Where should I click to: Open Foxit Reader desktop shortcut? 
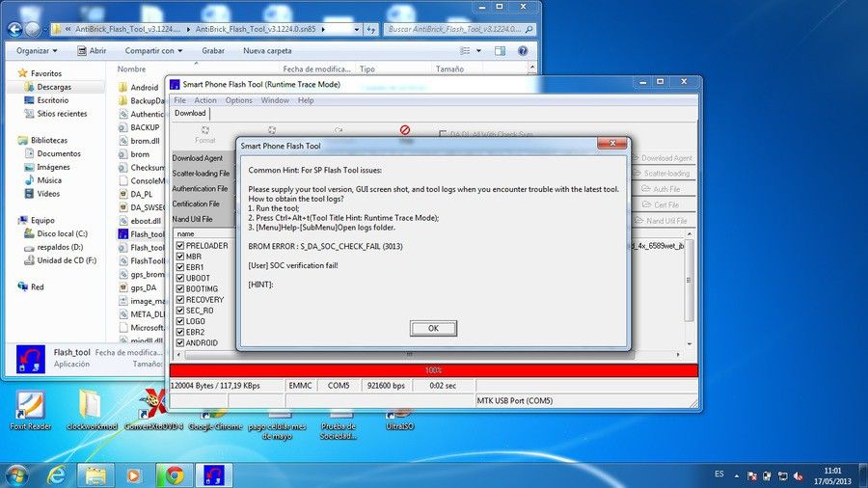tap(31, 410)
